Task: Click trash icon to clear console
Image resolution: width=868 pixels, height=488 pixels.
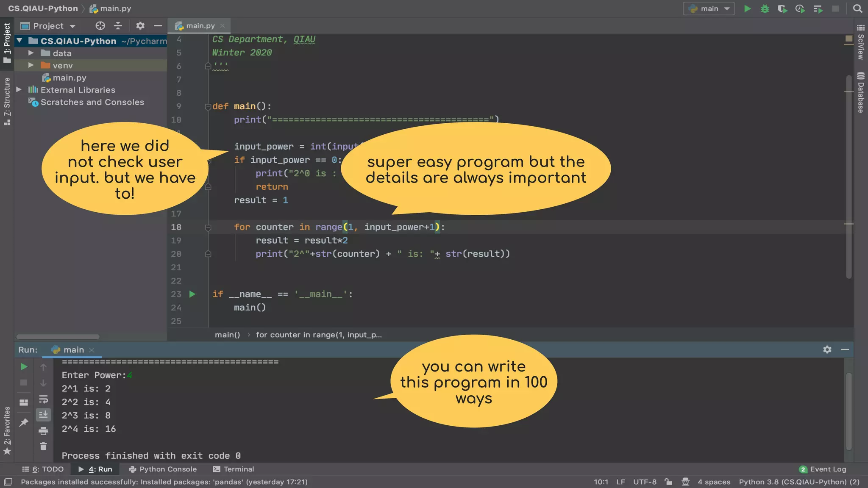Action: click(43, 446)
